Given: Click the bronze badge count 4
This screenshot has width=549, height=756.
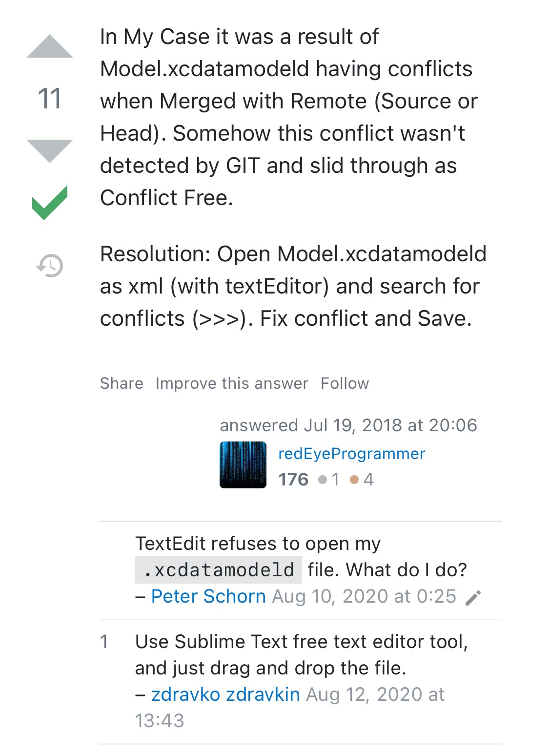Looking at the screenshot, I should coord(368,480).
